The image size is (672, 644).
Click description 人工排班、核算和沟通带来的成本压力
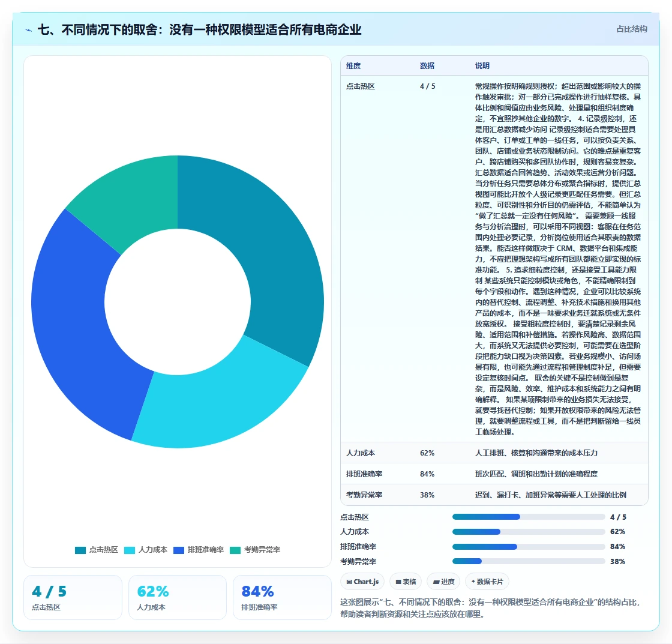[x=536, y=453]
